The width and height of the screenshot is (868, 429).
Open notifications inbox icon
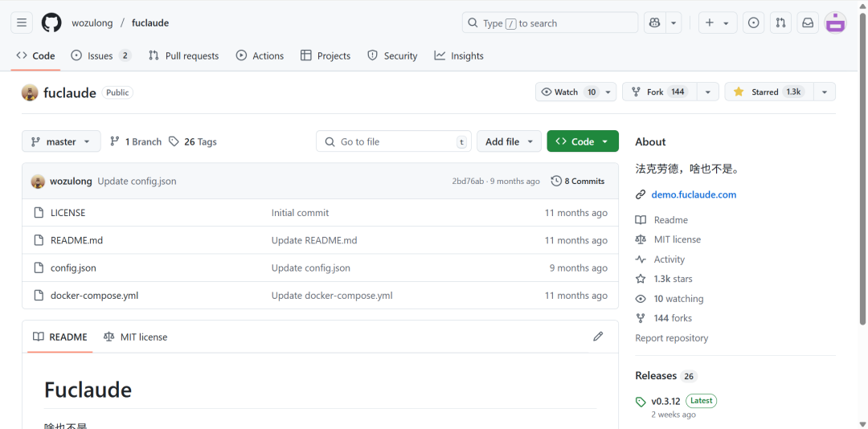(x=808, y=23)
